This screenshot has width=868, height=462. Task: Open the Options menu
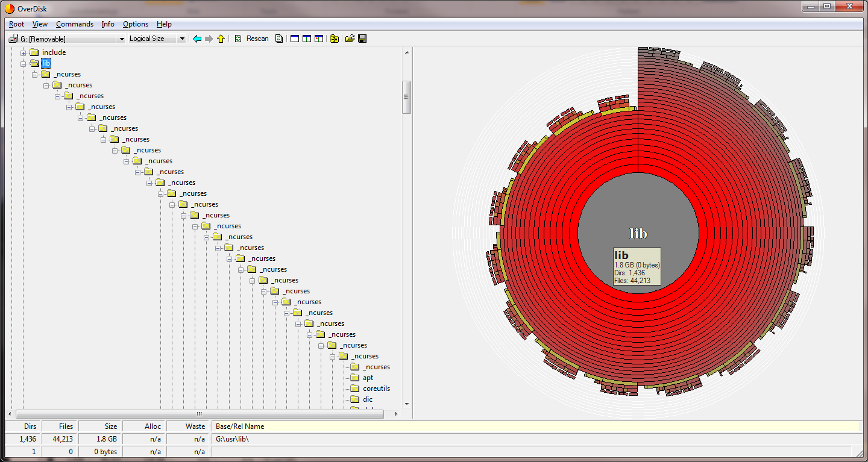(x=136, y=24)
